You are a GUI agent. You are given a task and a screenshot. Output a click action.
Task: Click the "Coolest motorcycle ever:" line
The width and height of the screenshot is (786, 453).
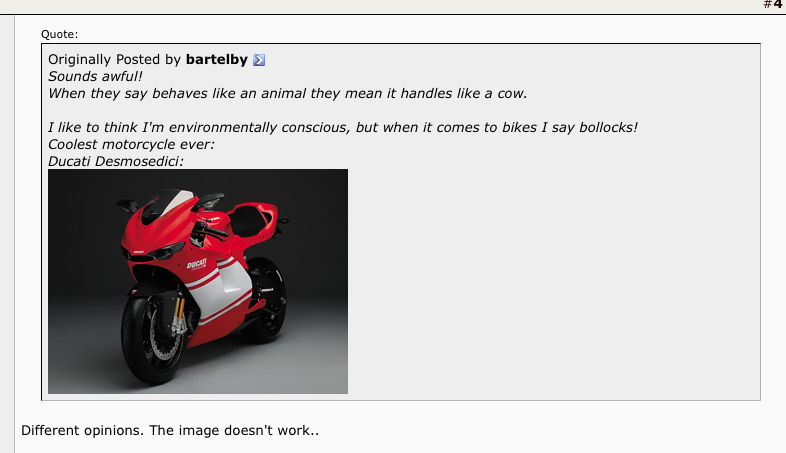[131, 145]
